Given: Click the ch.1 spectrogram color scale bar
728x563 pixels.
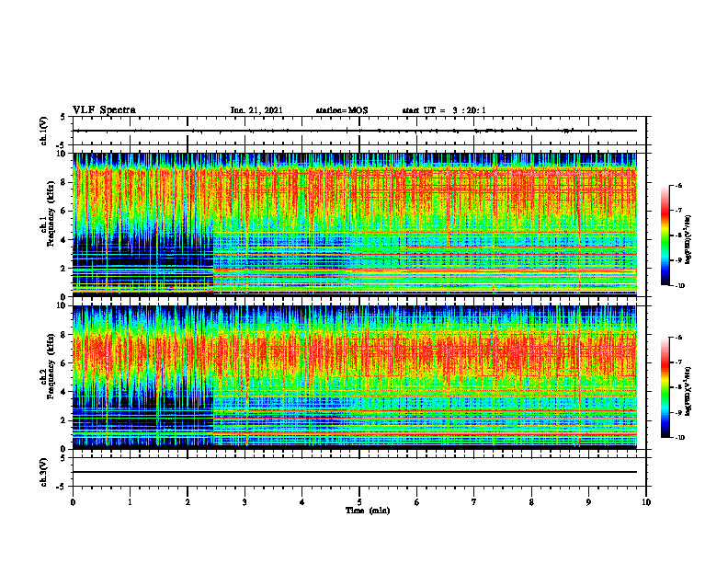Looking at the screenshot, I should click(x=665, y=236).
